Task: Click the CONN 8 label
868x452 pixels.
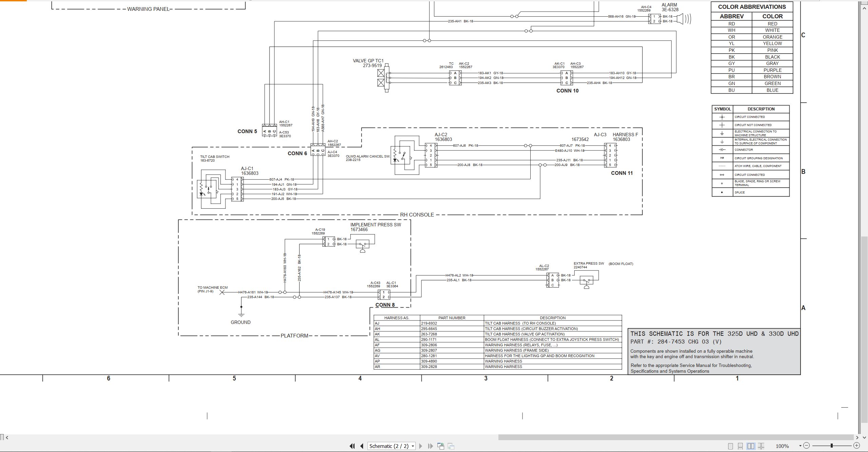Action: point(385,305)
